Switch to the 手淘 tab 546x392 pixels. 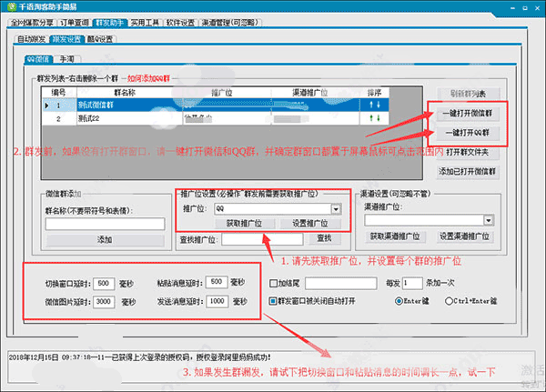(x=66, y=59)
